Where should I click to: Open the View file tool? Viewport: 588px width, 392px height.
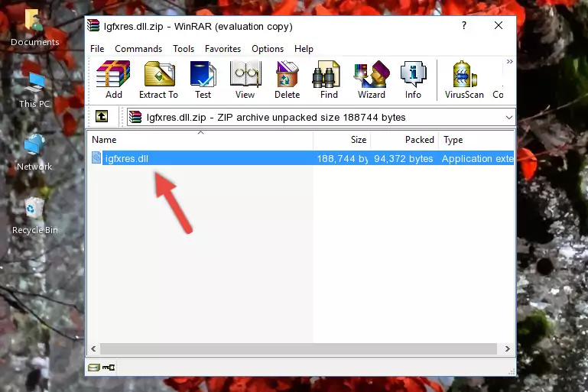[x=245, y=79]
